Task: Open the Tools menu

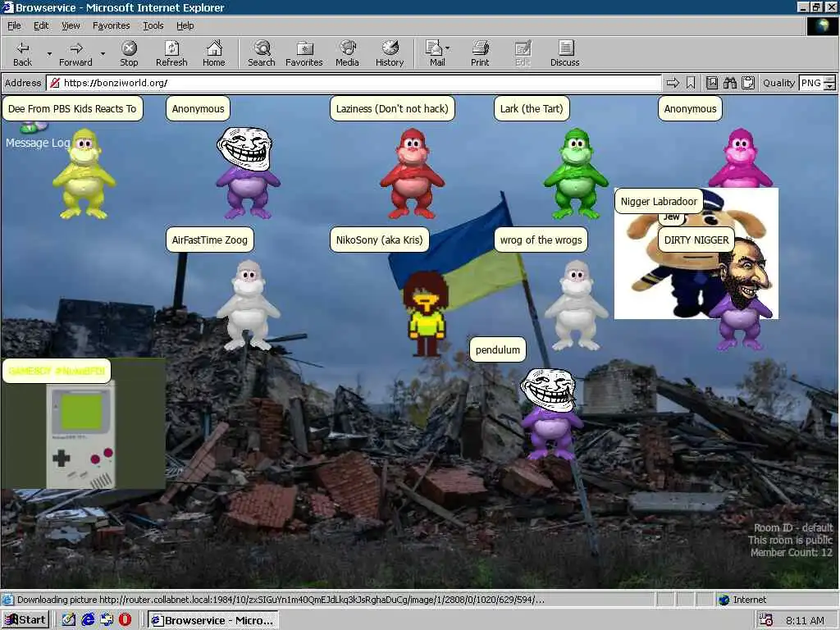Action: pyautogui.click(x=153, y=25)
